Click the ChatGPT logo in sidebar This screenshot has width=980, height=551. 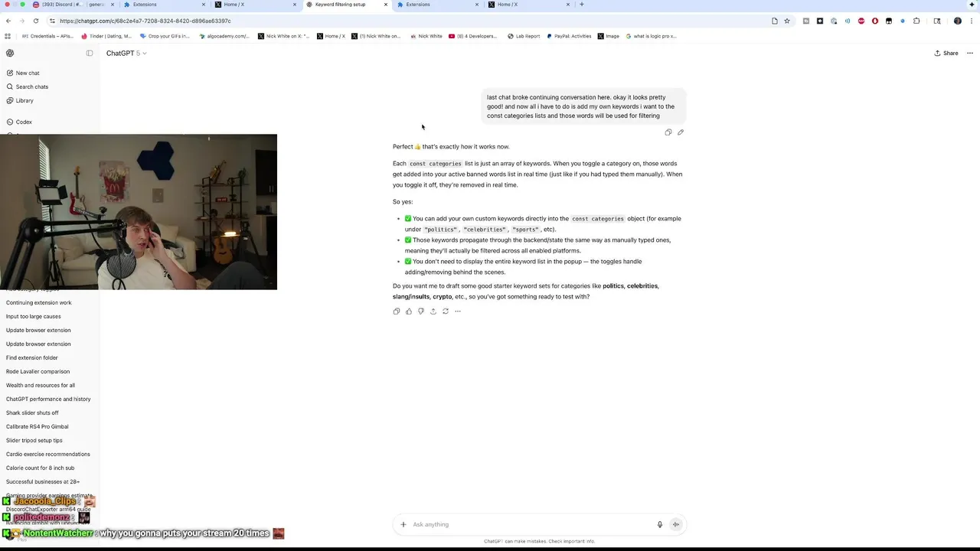pos(10,53)
